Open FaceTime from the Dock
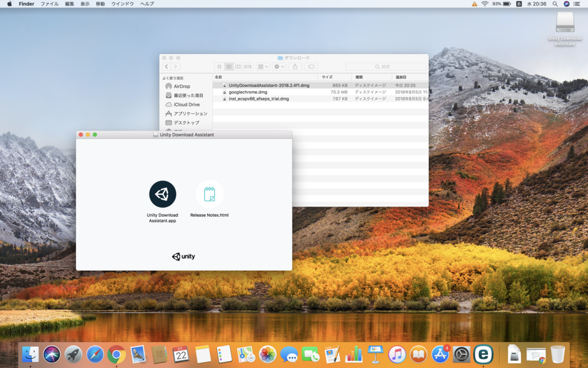This screenshot has width=588, height=368. coord(311,354)
